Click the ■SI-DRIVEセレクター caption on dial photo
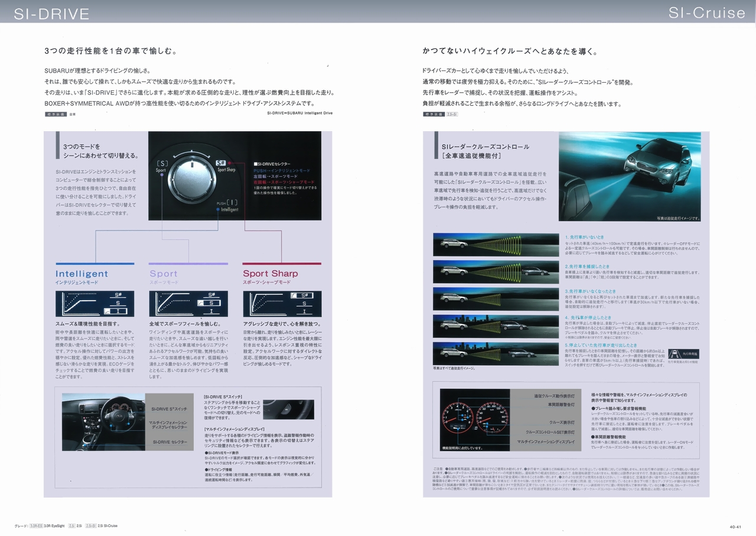The height and width of the screenshot is (536, 756). coord(272,164)
